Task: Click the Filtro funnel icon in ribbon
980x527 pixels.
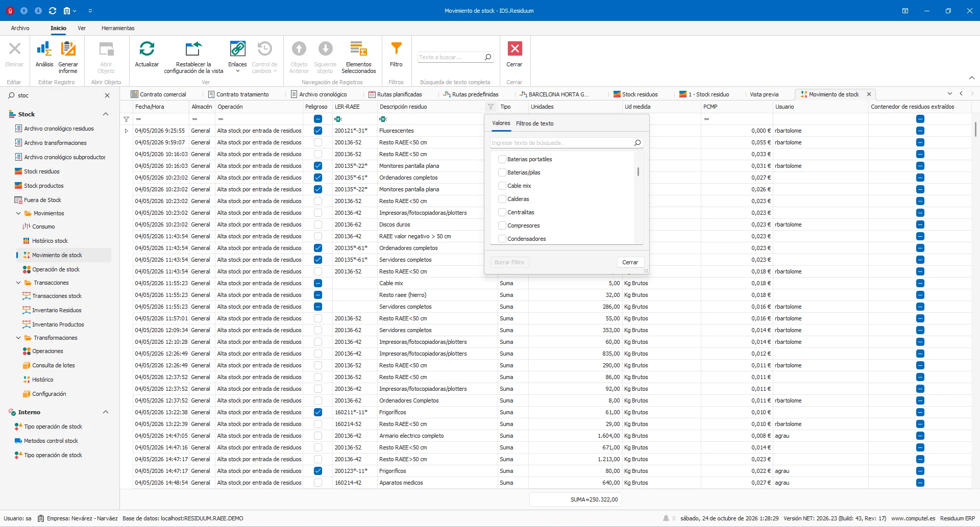Action: pyautogui.click(x=396, y=55)
